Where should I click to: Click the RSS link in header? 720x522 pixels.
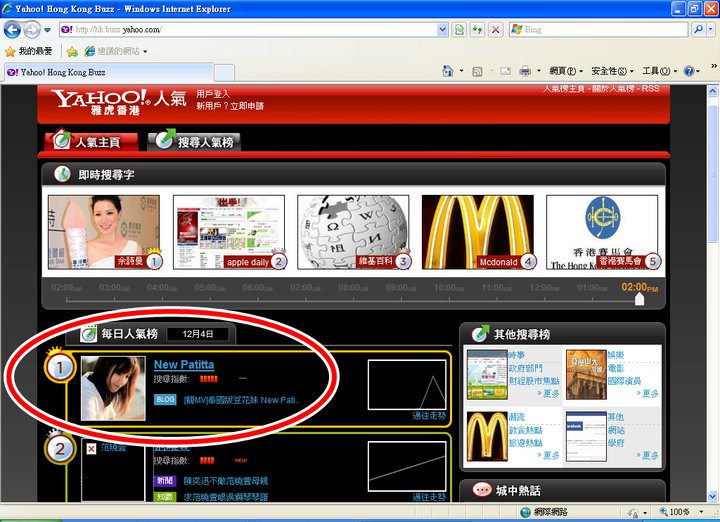(x=650, y=89)
